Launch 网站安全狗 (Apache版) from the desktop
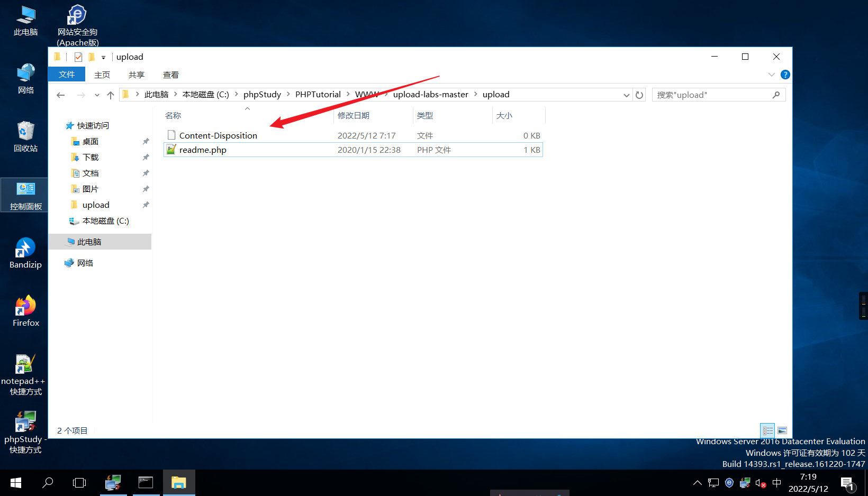Viewport: 868px width, 496px height. (78, 25)
